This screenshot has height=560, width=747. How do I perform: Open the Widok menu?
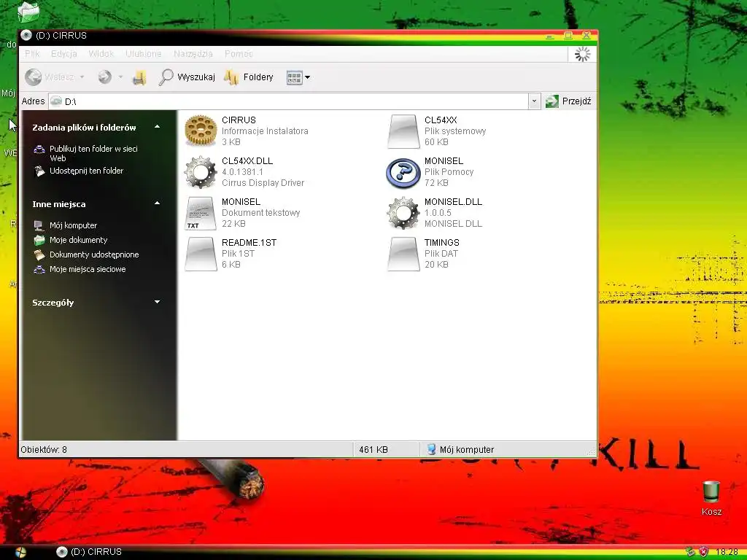[101, 54]
